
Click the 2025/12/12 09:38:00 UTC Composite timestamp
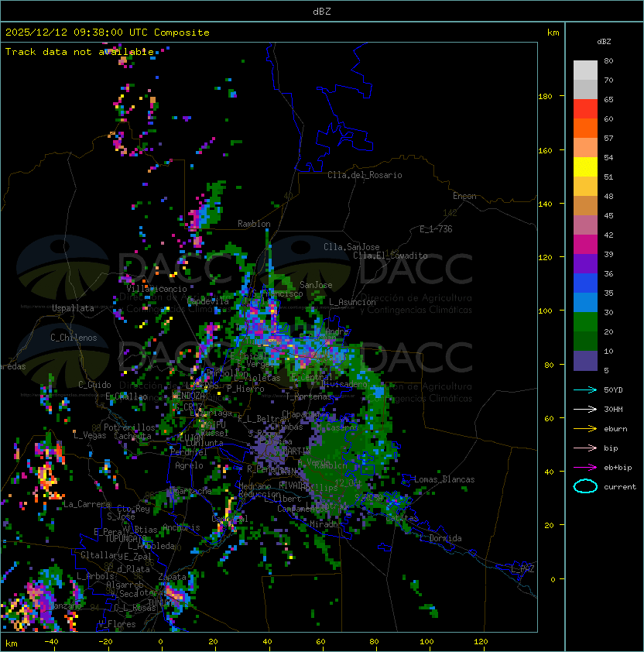[108, 33]
